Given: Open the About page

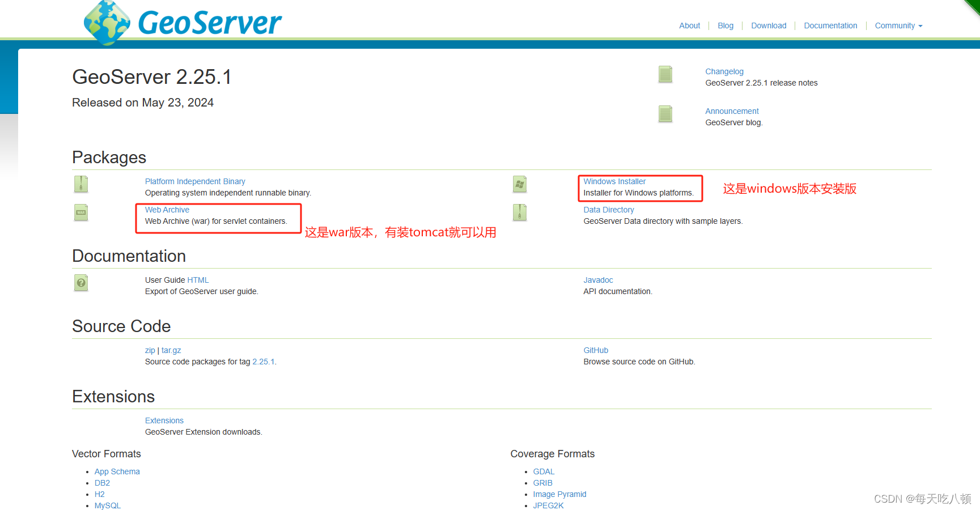Looking at the screenshot, I should [x=689, y=25].
